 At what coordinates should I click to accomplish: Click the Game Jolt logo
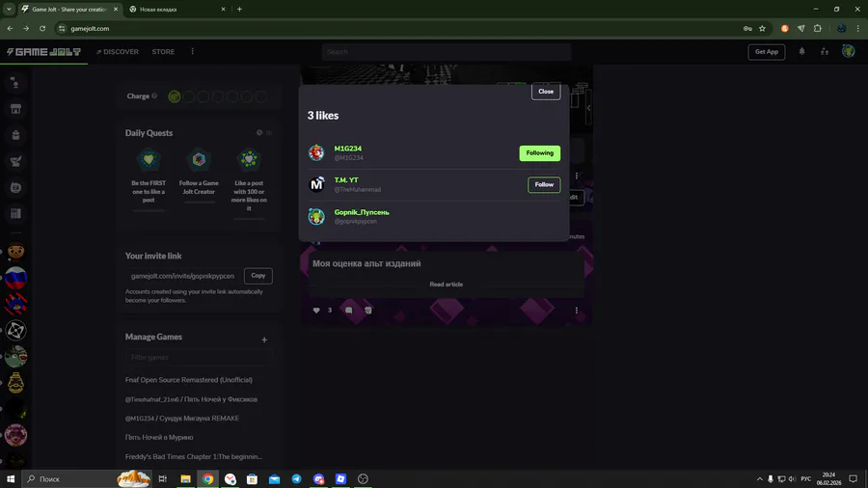(x=43, y=51)
